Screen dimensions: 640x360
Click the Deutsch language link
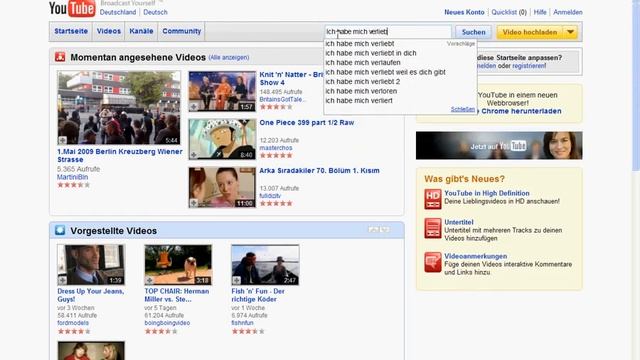(x=155, y=12)
